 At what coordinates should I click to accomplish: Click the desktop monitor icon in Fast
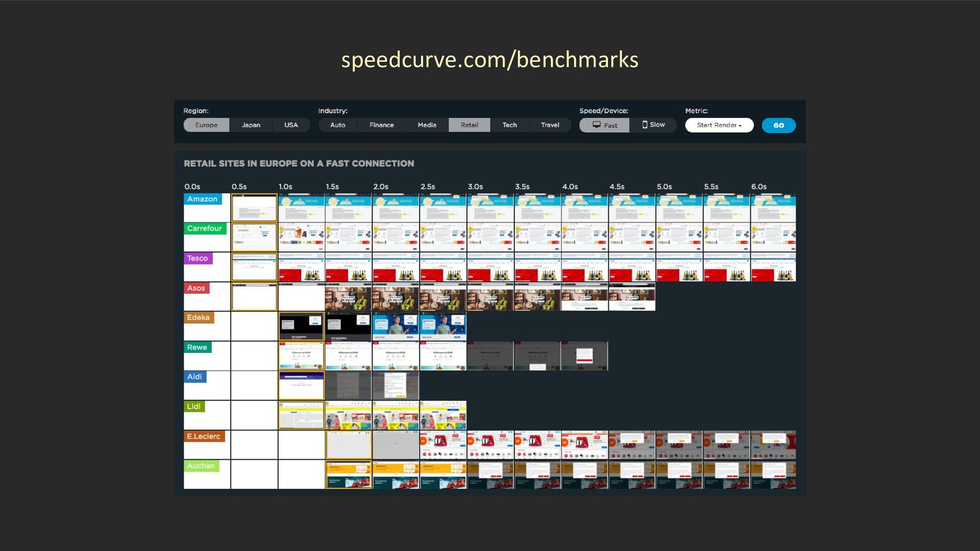click(x=596, y=124)
